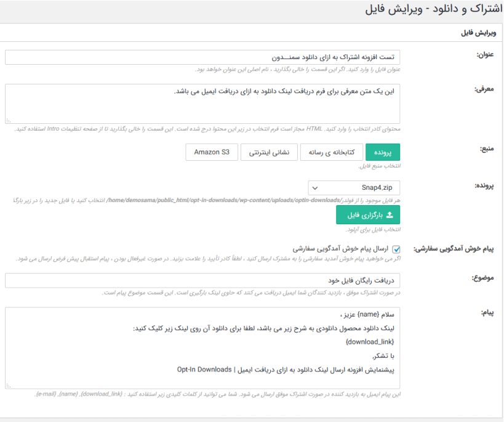Click the vertical scrollbar on the right
This screenshot has height=422, width=504.
point(500,209)
